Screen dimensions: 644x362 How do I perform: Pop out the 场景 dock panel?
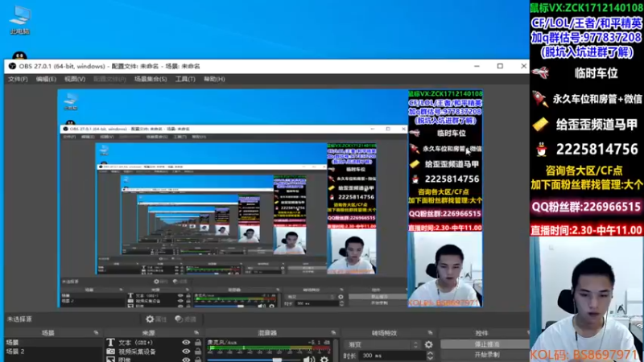96,332
